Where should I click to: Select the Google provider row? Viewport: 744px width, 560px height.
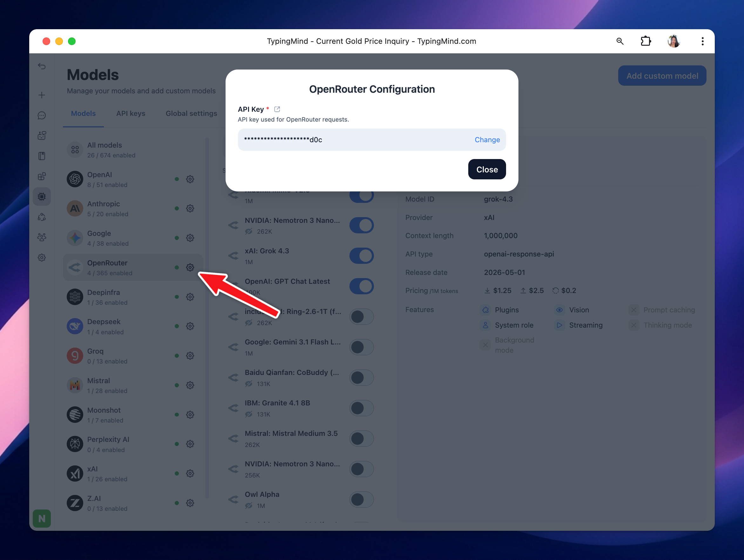(133, 238)
